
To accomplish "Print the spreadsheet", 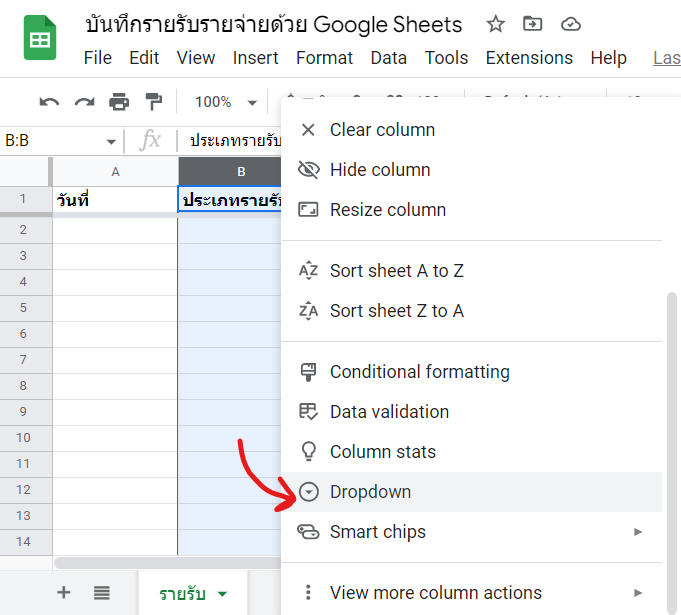I will click(x=119, y=102).
